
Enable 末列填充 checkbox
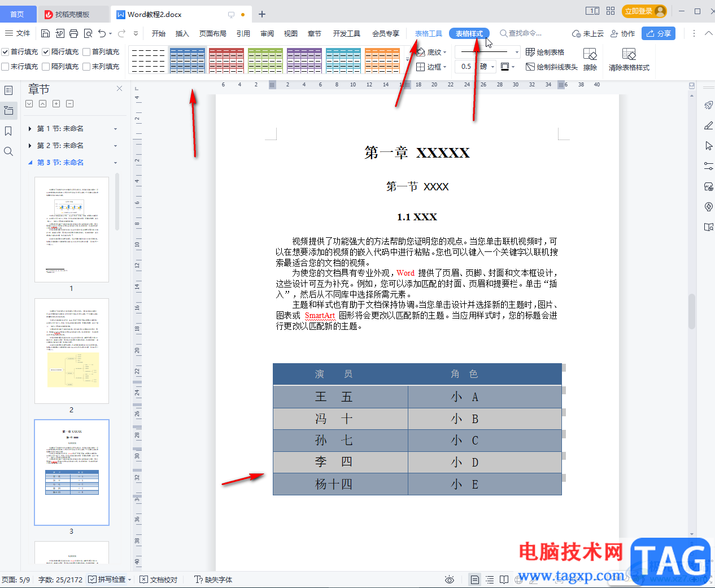click(x=86, y=67)
